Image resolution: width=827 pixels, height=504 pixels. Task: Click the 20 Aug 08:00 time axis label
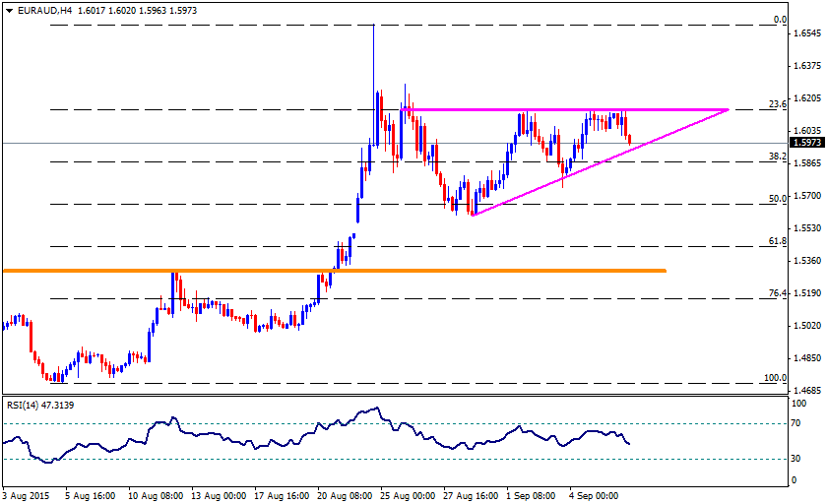point(345,496)
